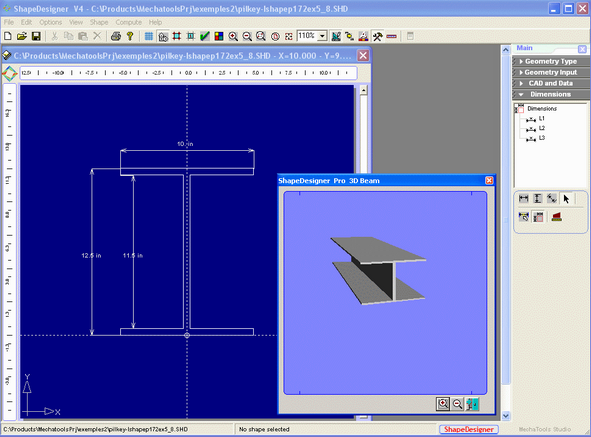Open the View menu
Image resolution: width=591 pixels, height=437 pixels.
coord(76,22)
